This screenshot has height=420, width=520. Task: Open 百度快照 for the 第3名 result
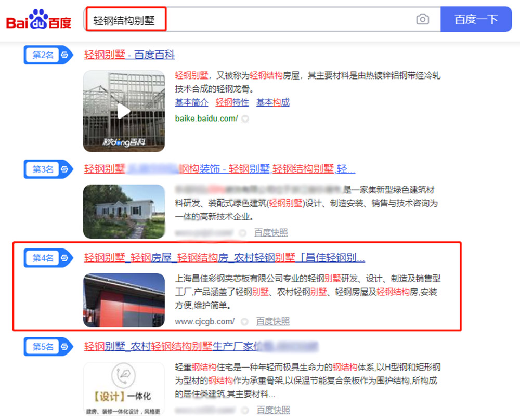pyautogui.click(x=270, y=232)
